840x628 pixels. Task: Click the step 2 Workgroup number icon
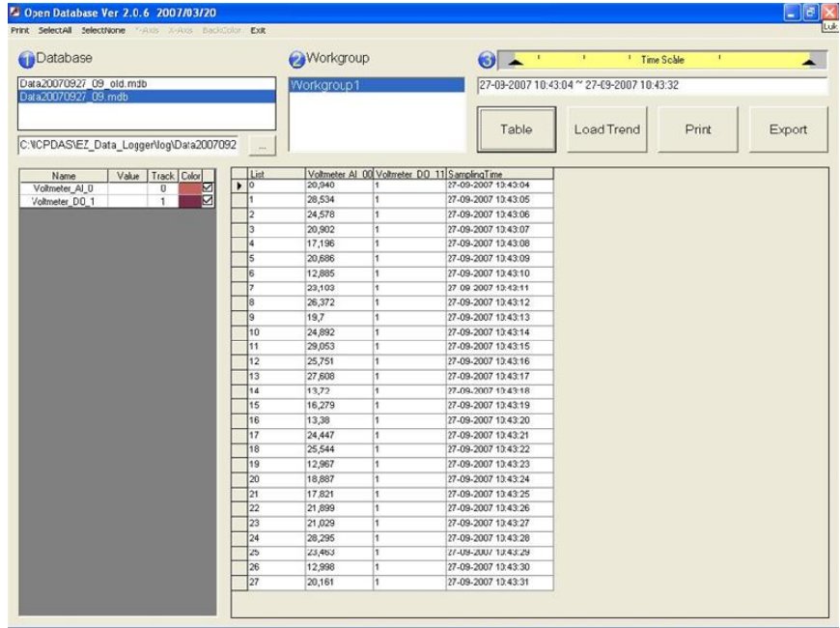(x=297, y=60)
